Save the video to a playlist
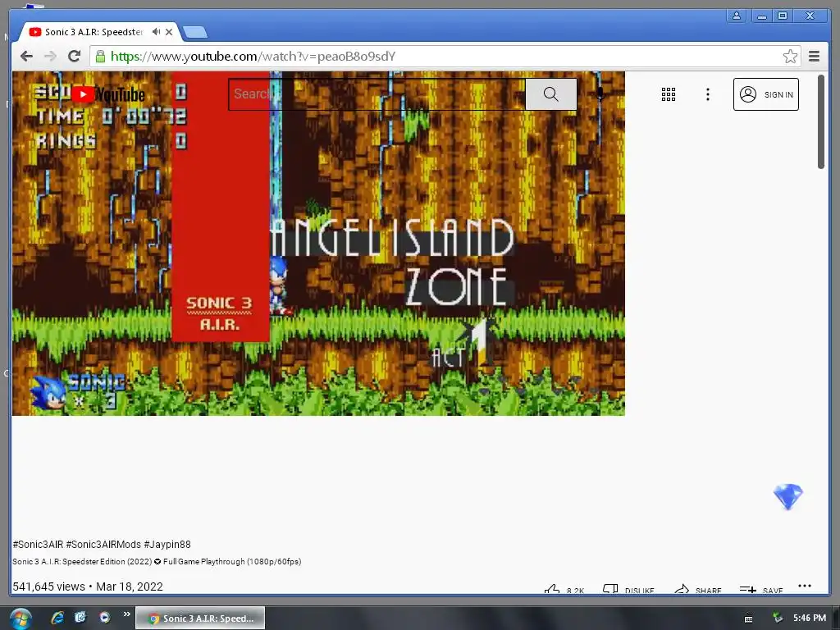The image size is (840, 630). [x=761, y=590]
